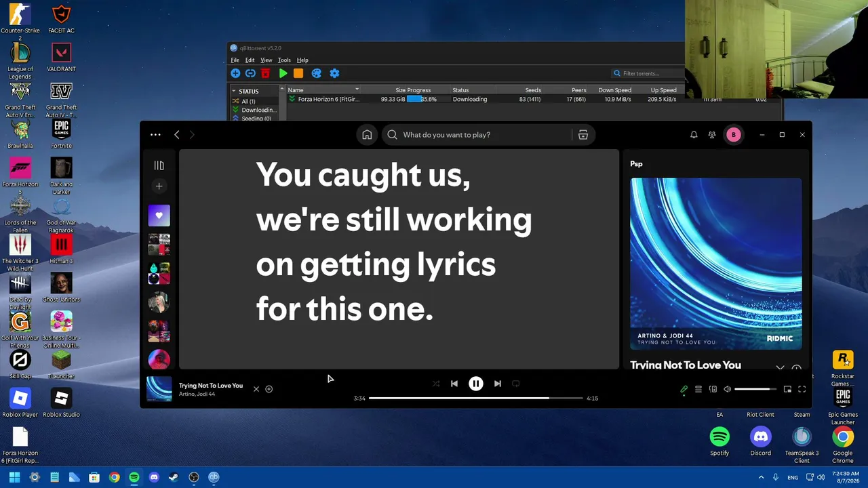Open Spotify Friend Activity icon

click(x=712, y=135)
